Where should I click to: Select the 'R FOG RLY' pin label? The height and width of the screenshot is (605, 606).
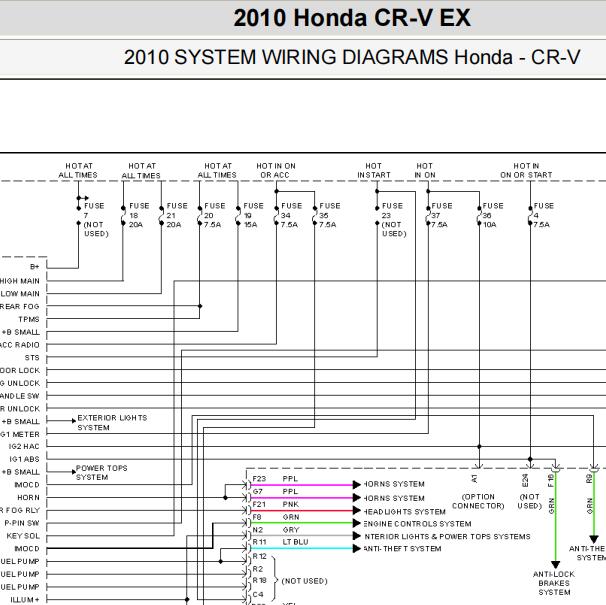[x=20, y=510]
